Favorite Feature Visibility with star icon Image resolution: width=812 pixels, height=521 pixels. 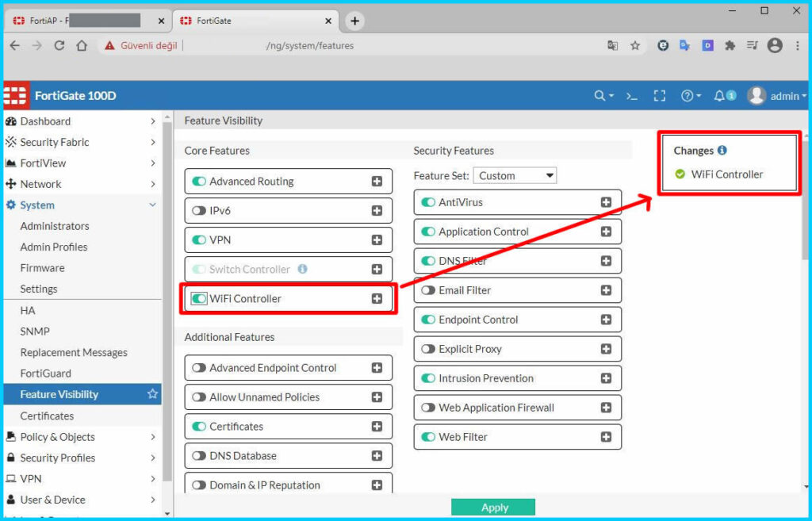pos(152,394)
